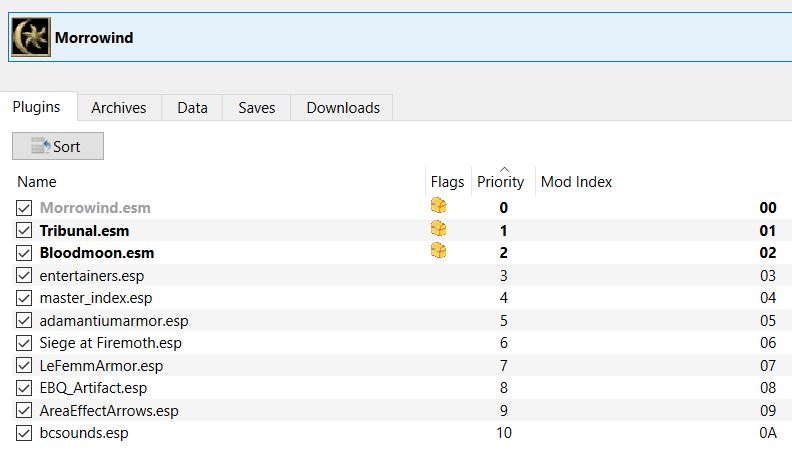Select the Morrowind.esm plugin name
This screenshot has height=452, width=792.
95,208
